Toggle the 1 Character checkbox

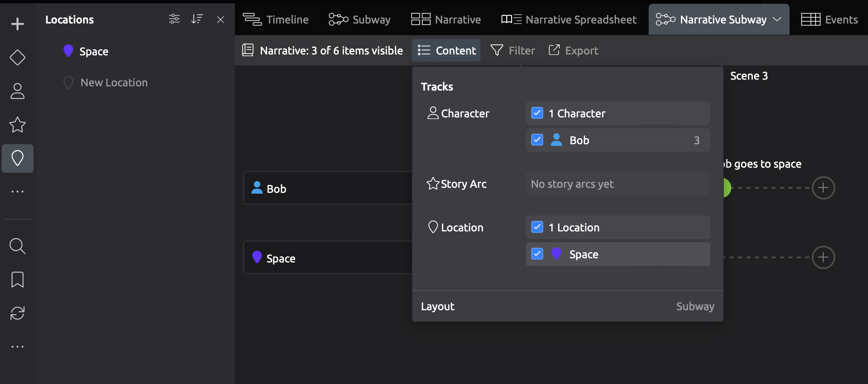(537, 113)
